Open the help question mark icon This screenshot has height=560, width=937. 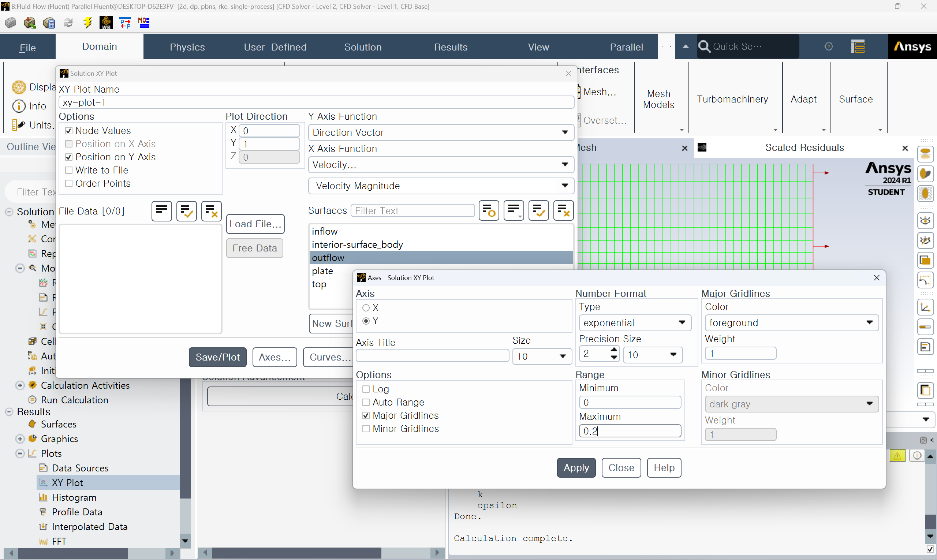(829, 46)
